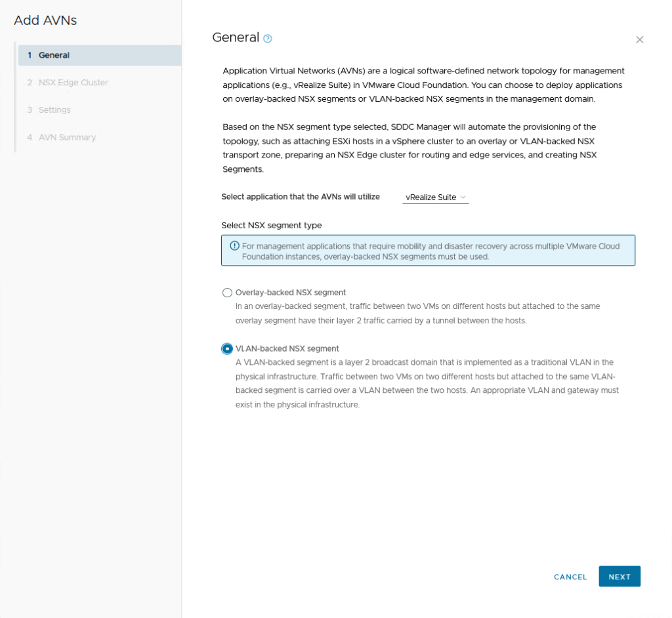Image resolution: width=672 pixels, height=618 pixels.
Task: Select the VLAN-backed NSX segment radio button
Action: pyautogui.click(x=228, y=348)
